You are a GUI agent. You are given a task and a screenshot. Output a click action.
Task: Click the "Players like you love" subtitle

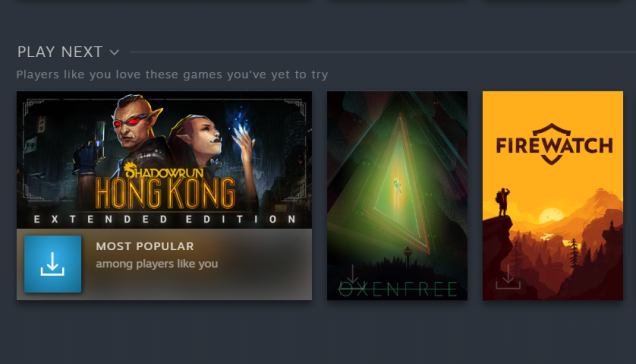click(x=172, y=75)
